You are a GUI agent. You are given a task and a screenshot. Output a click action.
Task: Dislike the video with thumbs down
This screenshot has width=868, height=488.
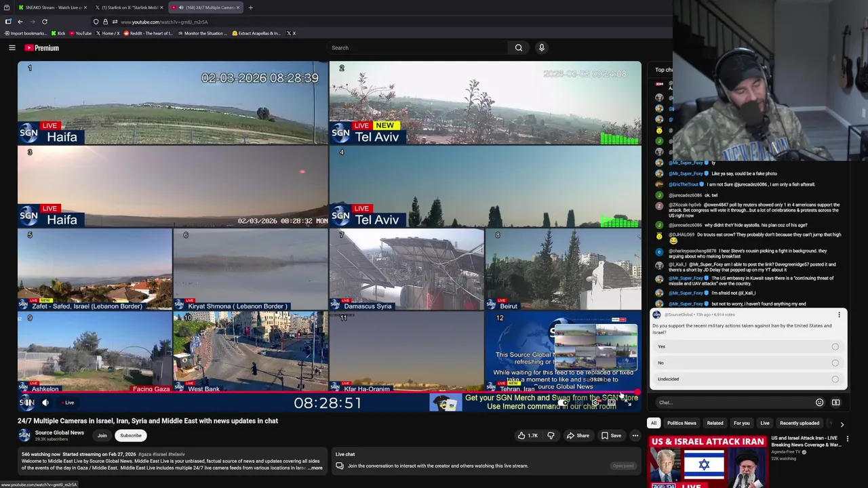(x=551, y=435)
